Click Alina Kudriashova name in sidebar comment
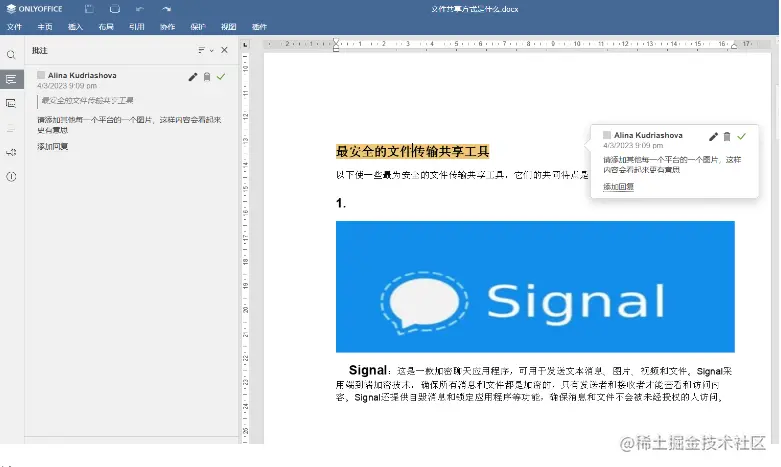This screenshot has height=467, width=781. click(x=82, y=75)
